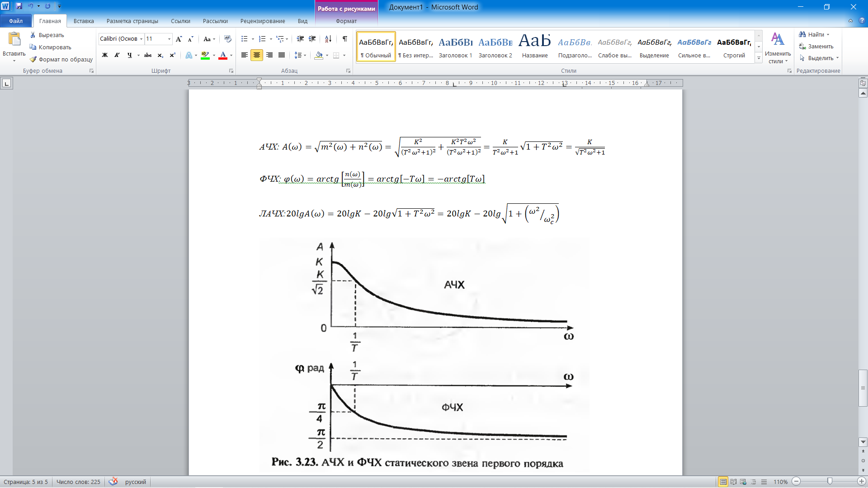868x488 pixels.
Task: Click the Increase Indent icon
Action: pyautogui.click(x=312, y=39)
